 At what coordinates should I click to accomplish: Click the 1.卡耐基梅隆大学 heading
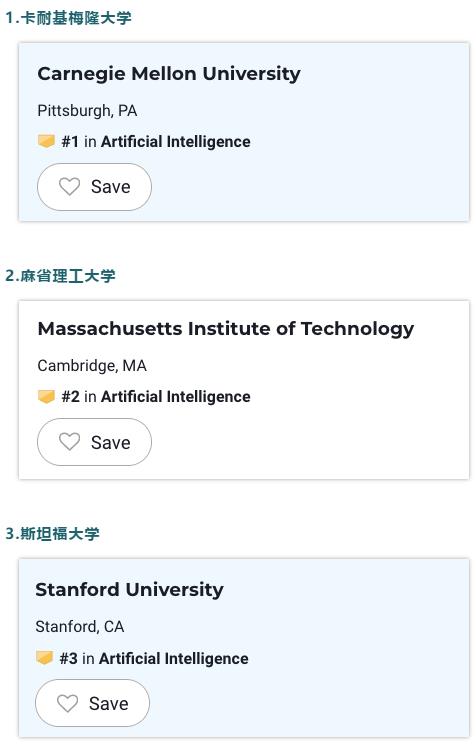(x=68, y=18)
